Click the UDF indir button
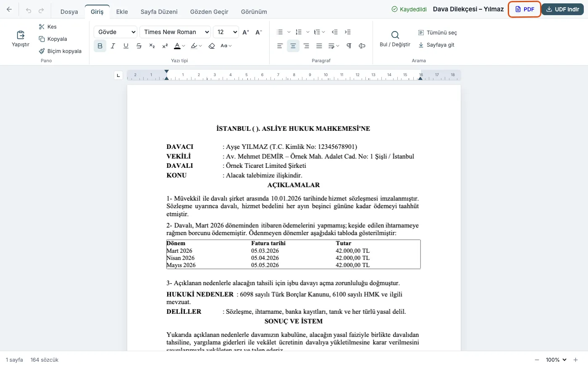588x368 pixels. 563,9
